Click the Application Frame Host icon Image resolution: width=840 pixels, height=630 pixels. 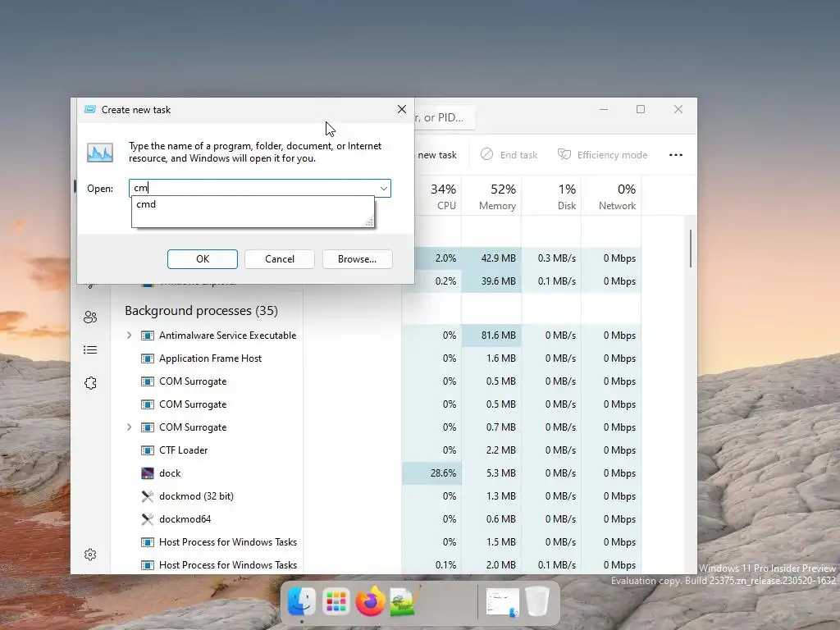148,358
